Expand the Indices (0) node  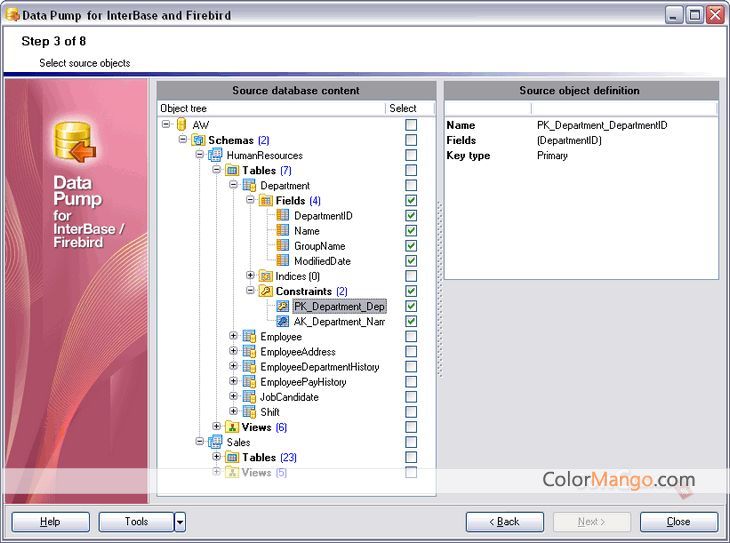[x=250, y=275]
